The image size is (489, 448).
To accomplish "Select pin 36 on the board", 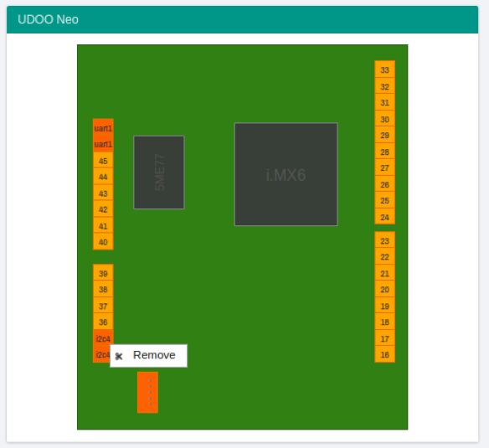I will point(103,322).
